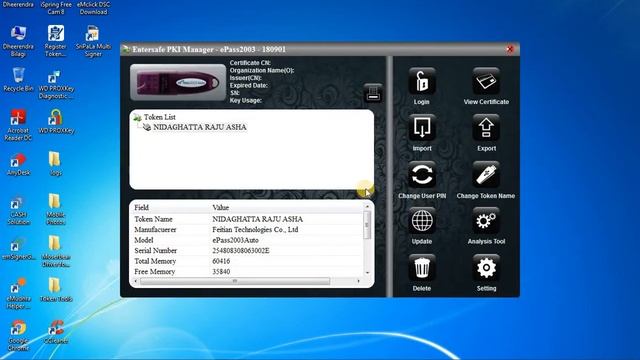Image resolution: width=640 pixels, height=360 pixels.
Task: Click the table's vertical scrollbar thumb
Action: 367,225
